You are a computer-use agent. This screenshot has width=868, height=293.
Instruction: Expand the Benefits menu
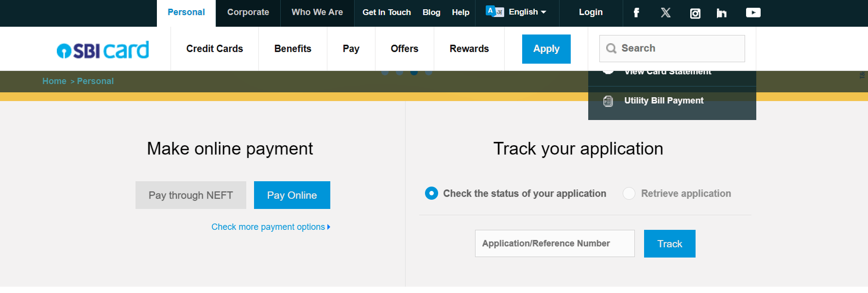293,49
